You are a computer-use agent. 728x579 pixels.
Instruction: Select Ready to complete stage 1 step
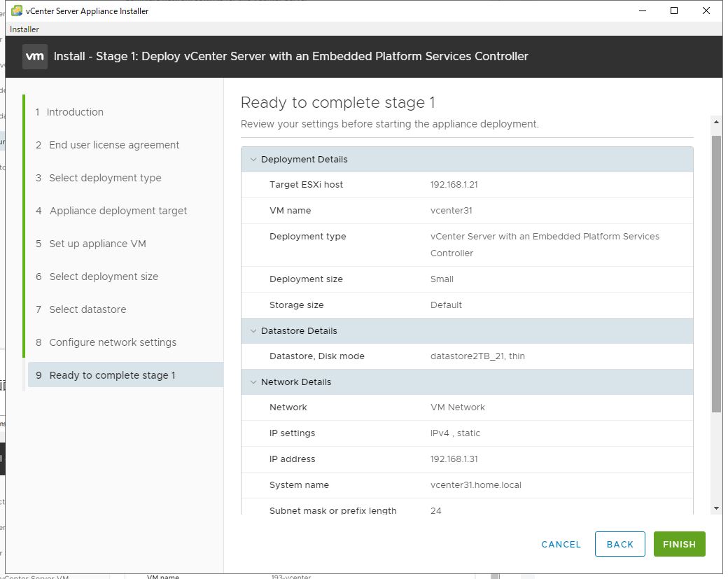pos(112,375)
